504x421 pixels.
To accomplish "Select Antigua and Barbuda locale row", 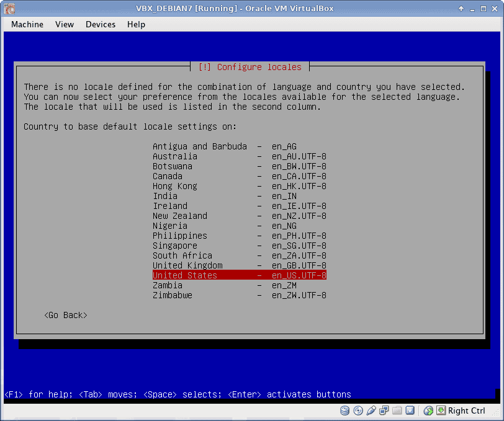I will coord(240,146).
